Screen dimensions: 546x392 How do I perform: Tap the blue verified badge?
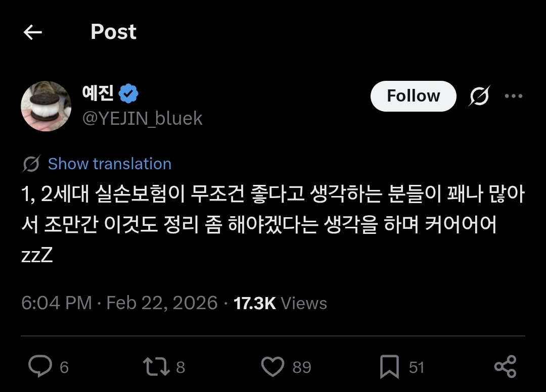pos(128,94)
